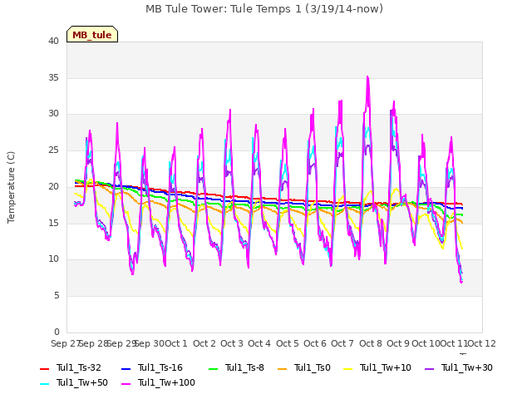
Task: Click the Oct 12 x-axis date label
Action: (x=482, y=343)
